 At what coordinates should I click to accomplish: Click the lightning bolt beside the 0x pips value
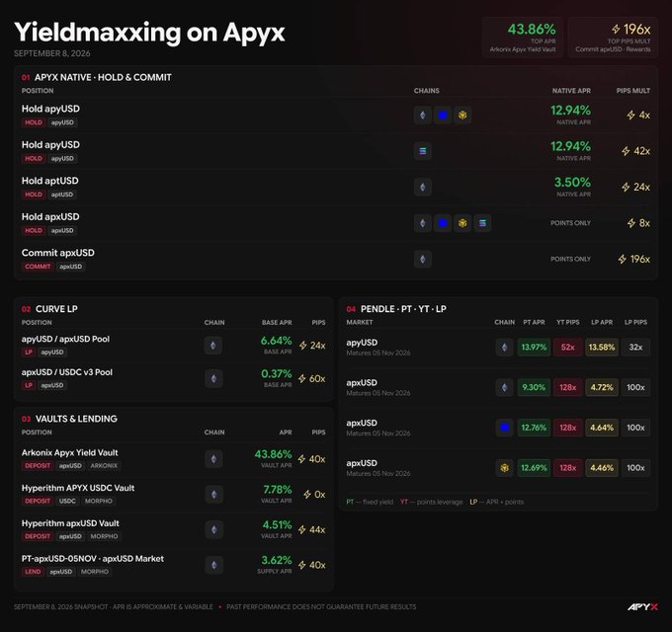pos(307,495)
